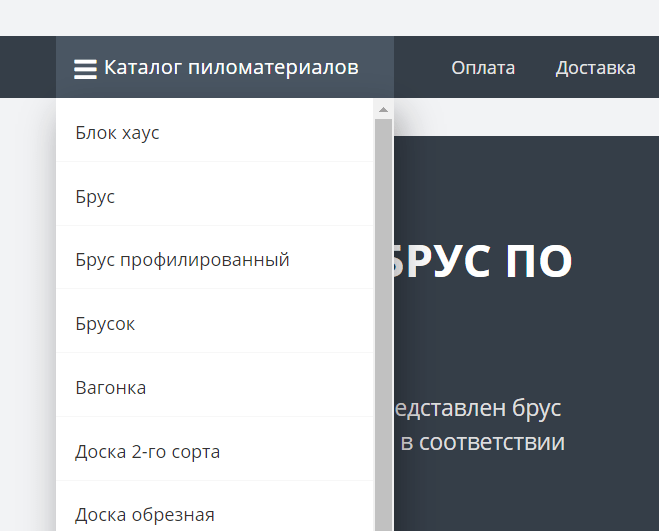The image size is (659, 531).
Task: Open the Оплата page
Action: click(483, 68)
